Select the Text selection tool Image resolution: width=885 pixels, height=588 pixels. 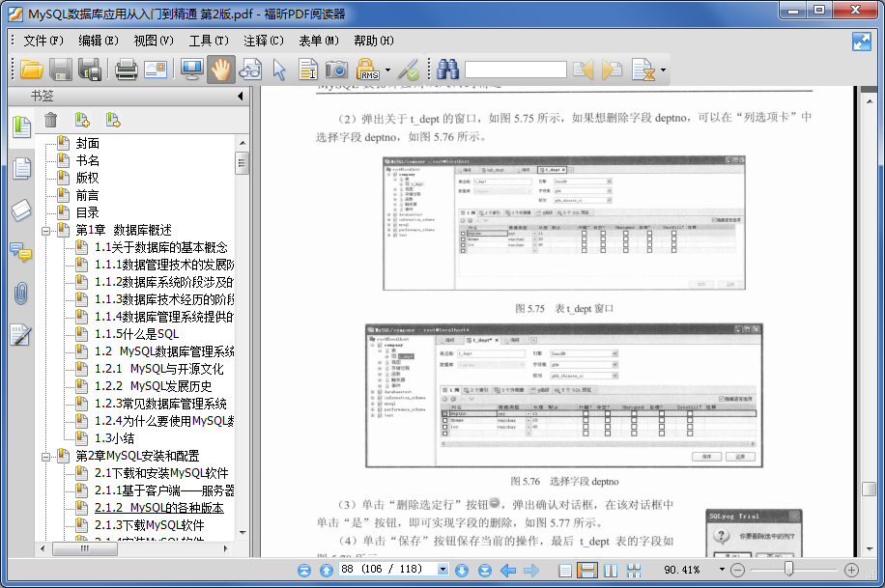pos(308,70)
